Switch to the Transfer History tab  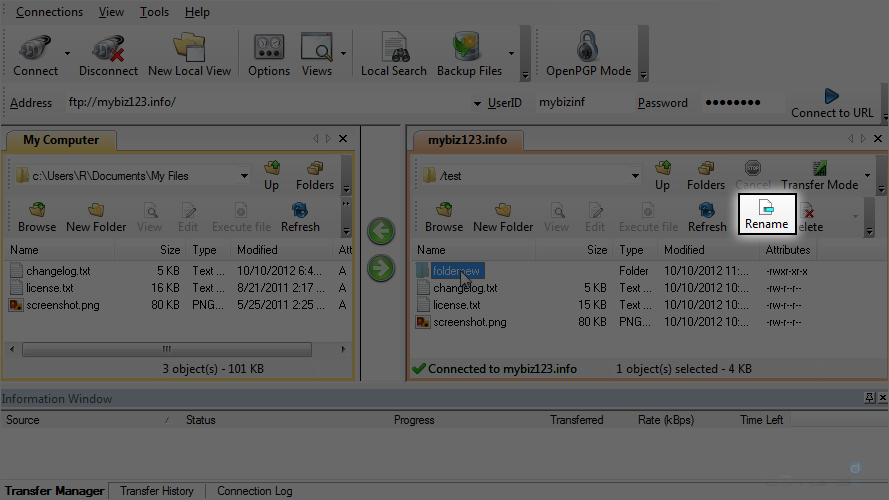point(156,491)
